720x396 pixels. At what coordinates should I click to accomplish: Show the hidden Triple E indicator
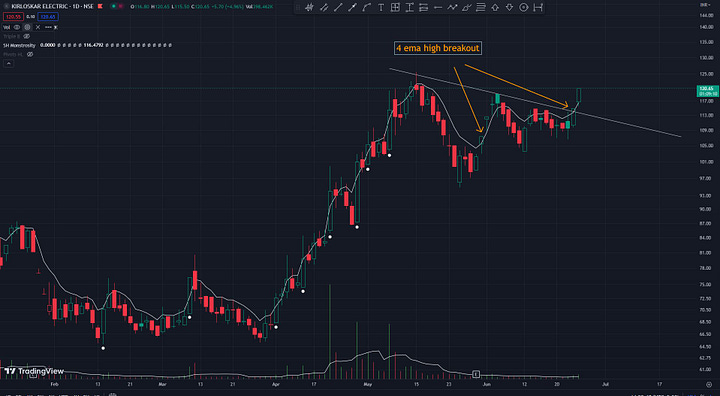[x=27, y=36]
